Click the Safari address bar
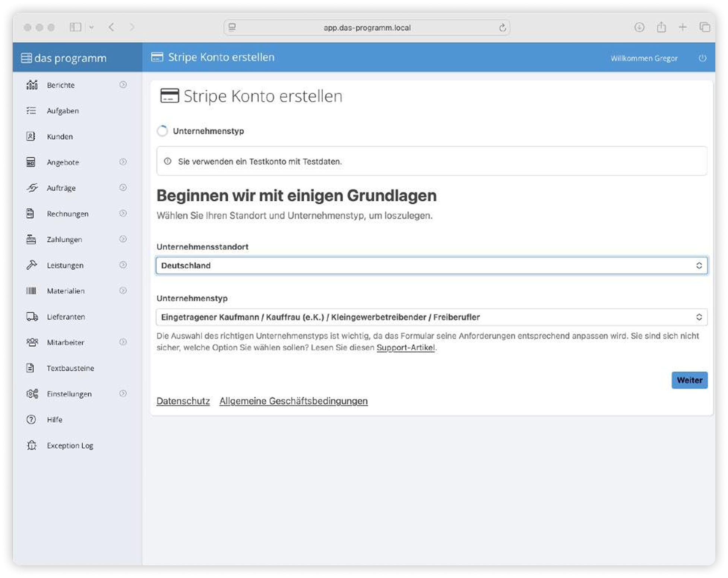 coord(367,28)
